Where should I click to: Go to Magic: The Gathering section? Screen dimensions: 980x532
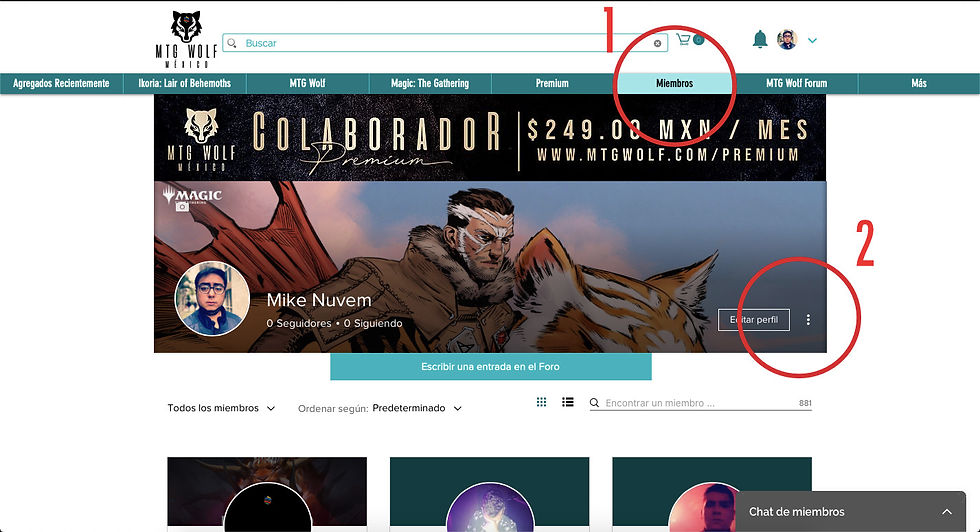tap(430, 83)
